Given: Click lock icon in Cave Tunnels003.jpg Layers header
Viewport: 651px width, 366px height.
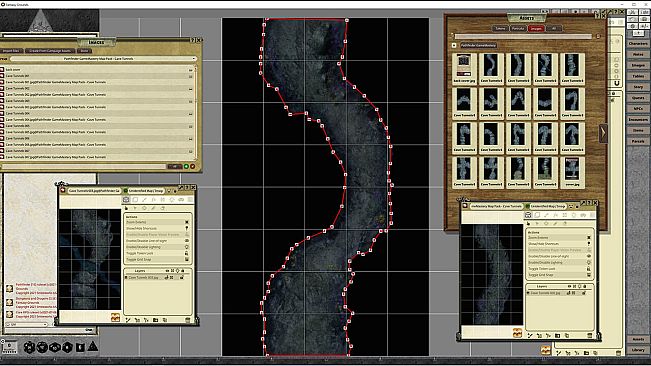Looking at the screenshot, I should tap(182, 271).
